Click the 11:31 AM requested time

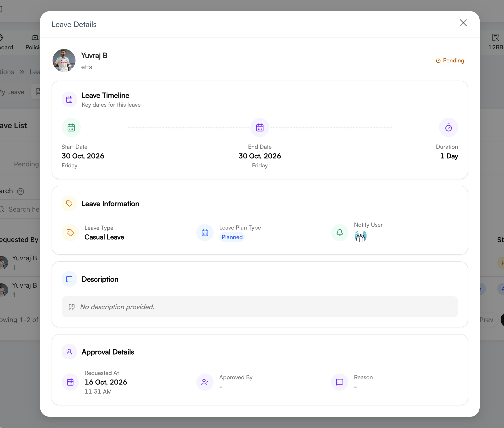tap(98, 392)
